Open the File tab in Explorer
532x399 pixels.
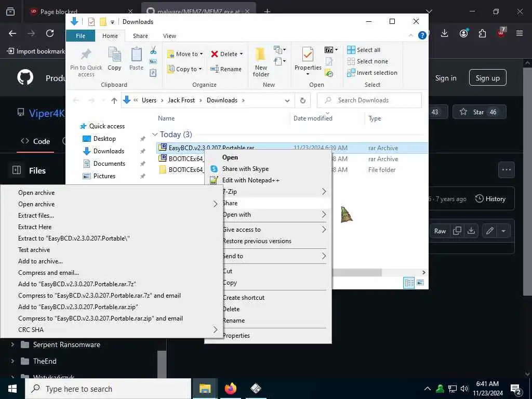coord(81,36)
